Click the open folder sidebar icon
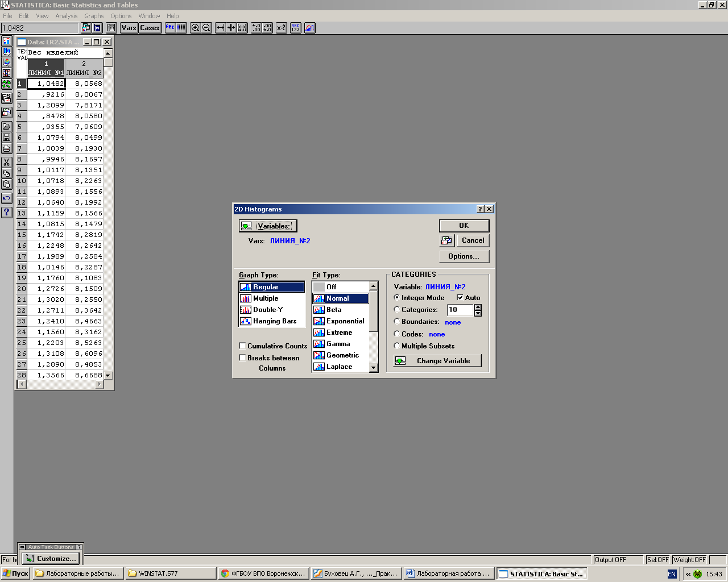This screenshot has height=582, width=728. [7, 127]
